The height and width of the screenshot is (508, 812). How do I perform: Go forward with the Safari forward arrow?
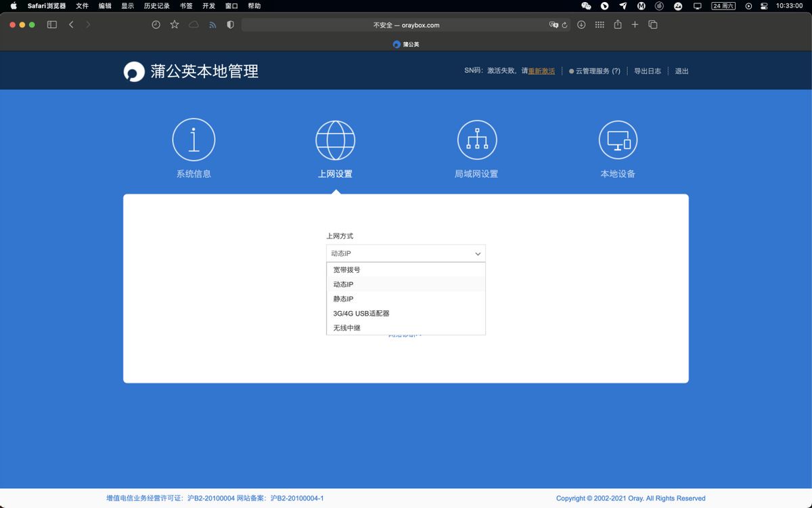88,25
